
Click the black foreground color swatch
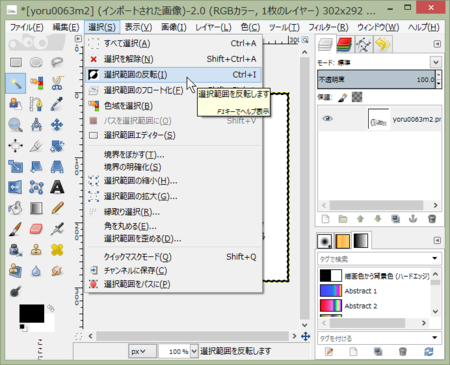(x=31, y=313)
